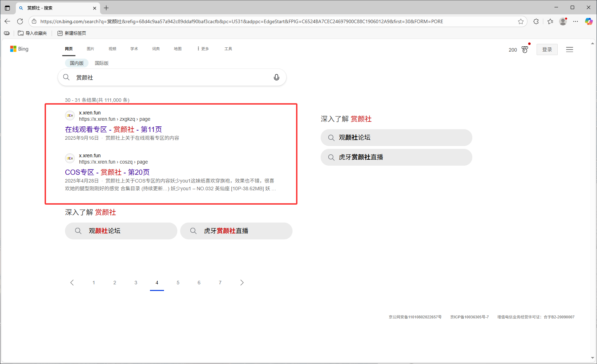
Task: Open browser Settings and more menu
Action: tap(576, 21)
